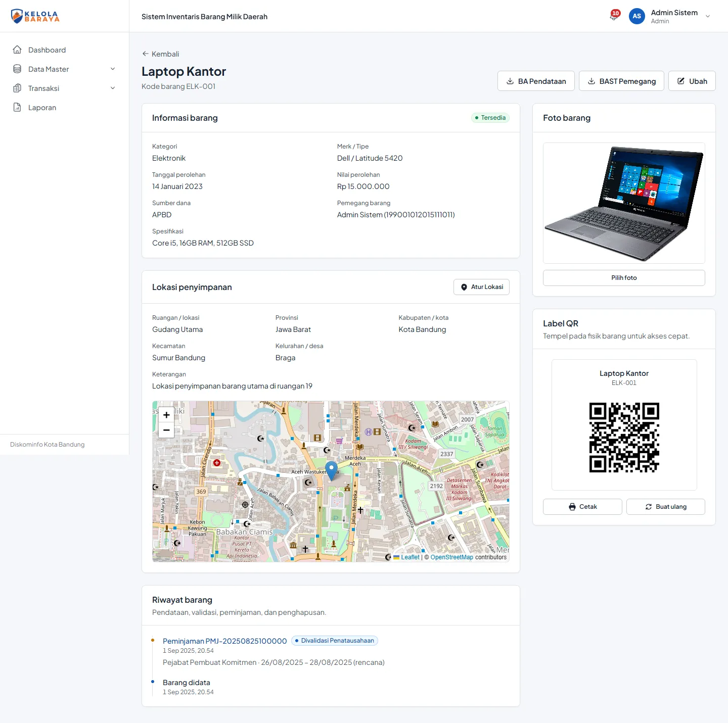Open the Leaflet attribution link
The image size is (728, 723).
410,557
